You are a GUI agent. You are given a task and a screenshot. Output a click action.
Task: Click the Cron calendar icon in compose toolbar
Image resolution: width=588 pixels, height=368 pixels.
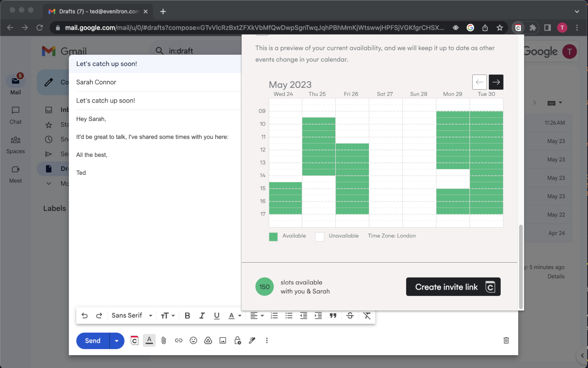[135, 341]
